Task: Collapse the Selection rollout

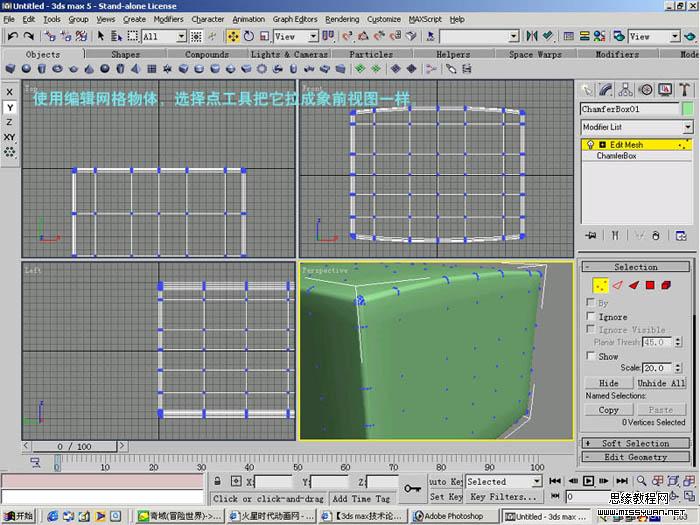Action: coord(636,267)
